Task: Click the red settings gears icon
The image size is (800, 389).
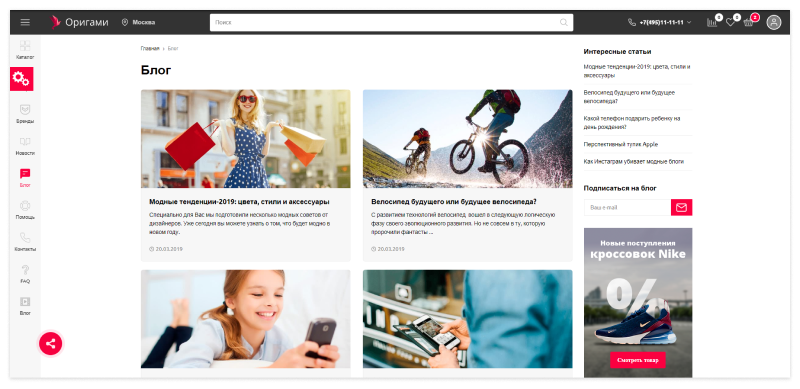Action: pyautogui.click(x=21, y=79)
